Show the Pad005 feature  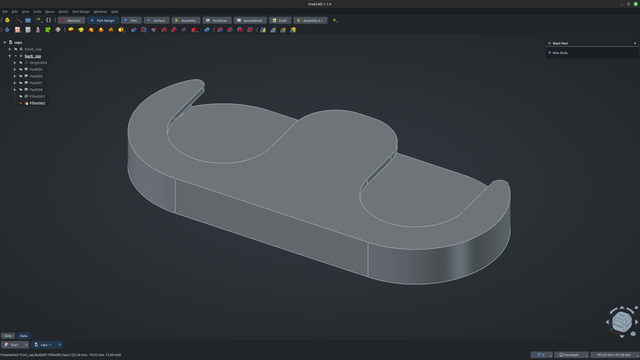[x=21, y=69]
